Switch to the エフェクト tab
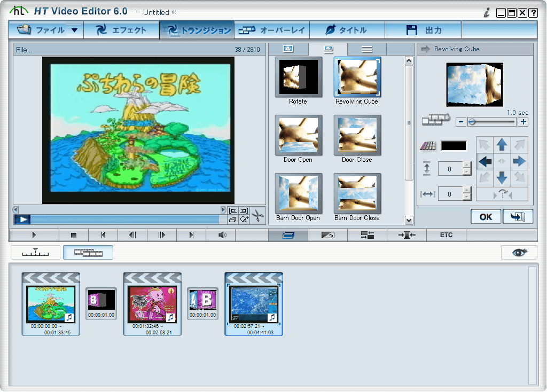This screenshot has width=547, height=392. 121,30
